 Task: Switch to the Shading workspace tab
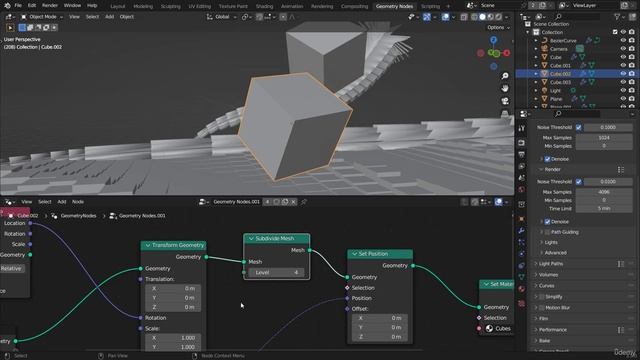264,6
